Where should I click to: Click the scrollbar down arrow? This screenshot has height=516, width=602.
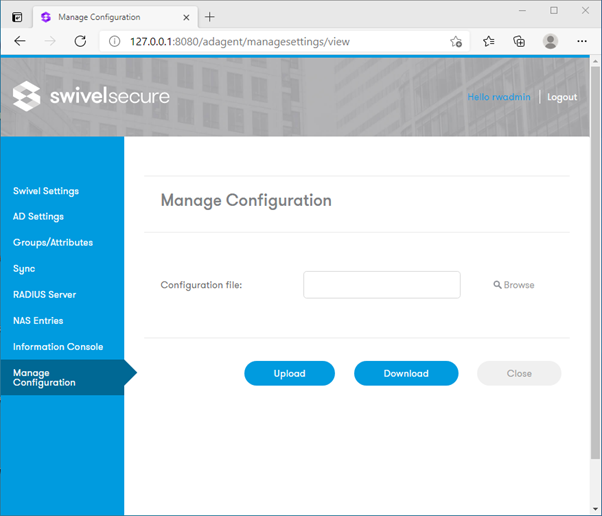pyautogui.click(x=595, y=509)
